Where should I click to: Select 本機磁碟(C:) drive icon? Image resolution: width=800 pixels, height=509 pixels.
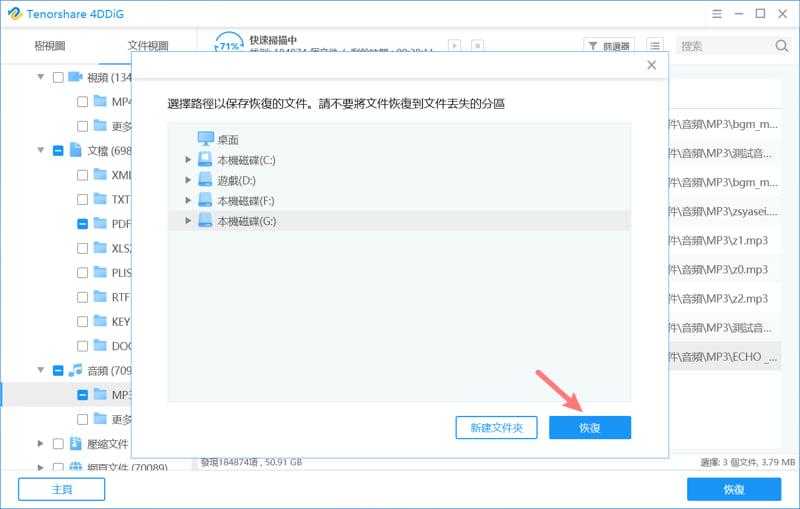tap(205, 160)
